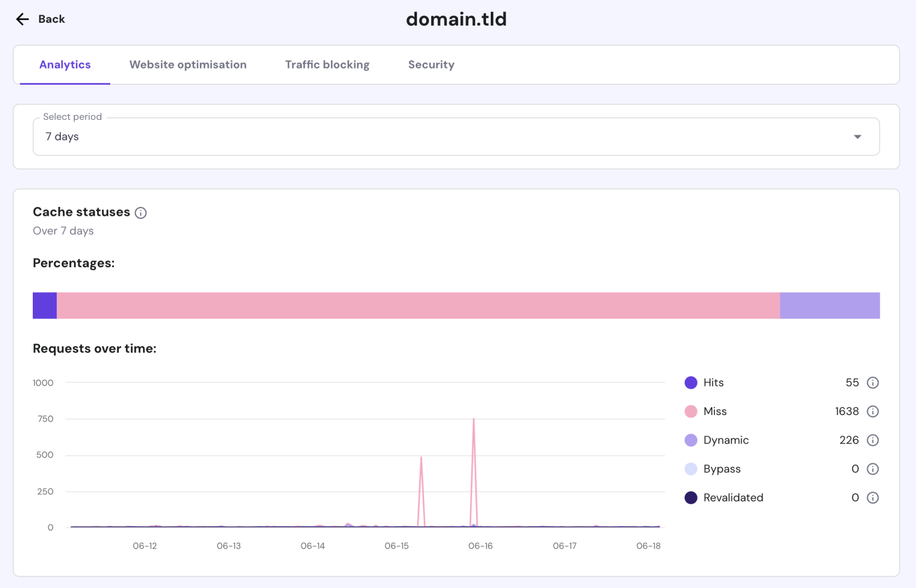
Task: Click the Hits legend color dot
Action: point(691,382)
